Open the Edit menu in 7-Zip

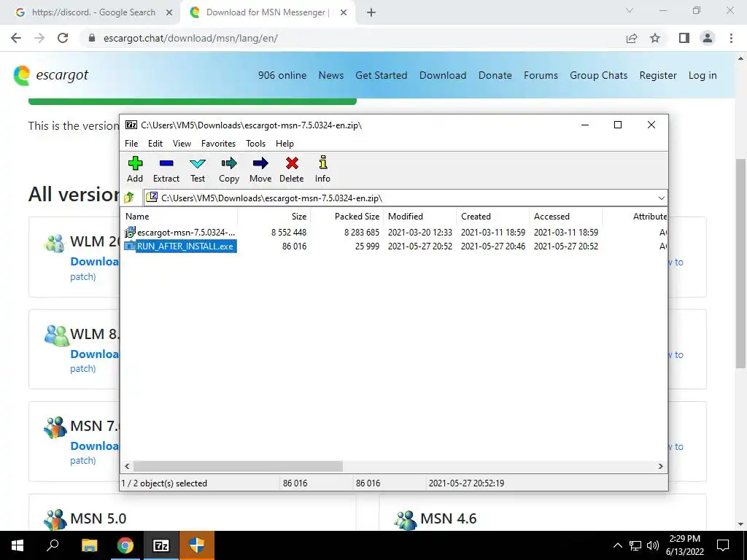click(x=155, y=144)
